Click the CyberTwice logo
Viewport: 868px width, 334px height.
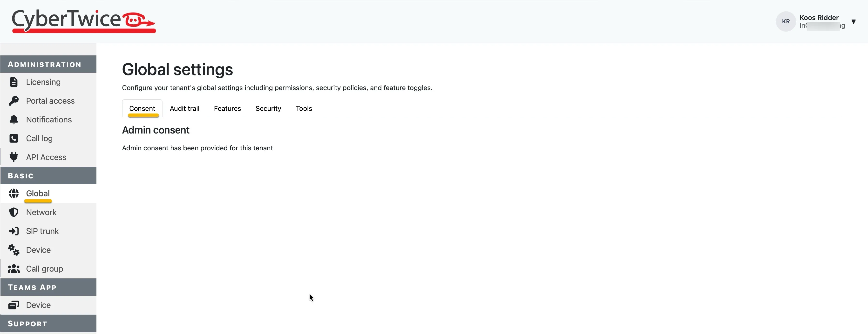point(84,21)
